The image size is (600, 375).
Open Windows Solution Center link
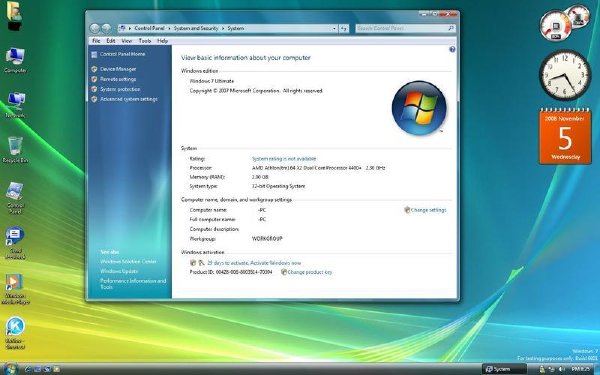pyautogui.click(x=128, y=261)
